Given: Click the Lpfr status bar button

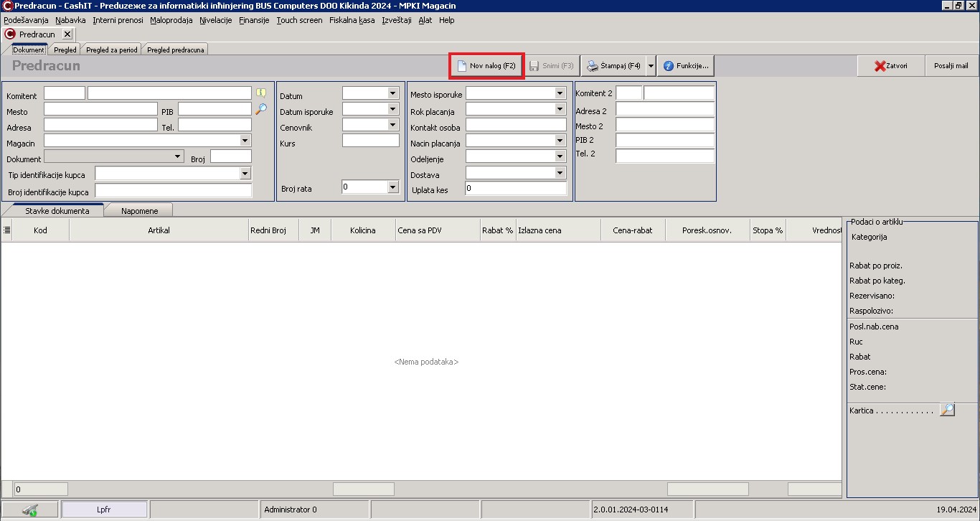Looking at the screenshot, I should pos(105,510).
